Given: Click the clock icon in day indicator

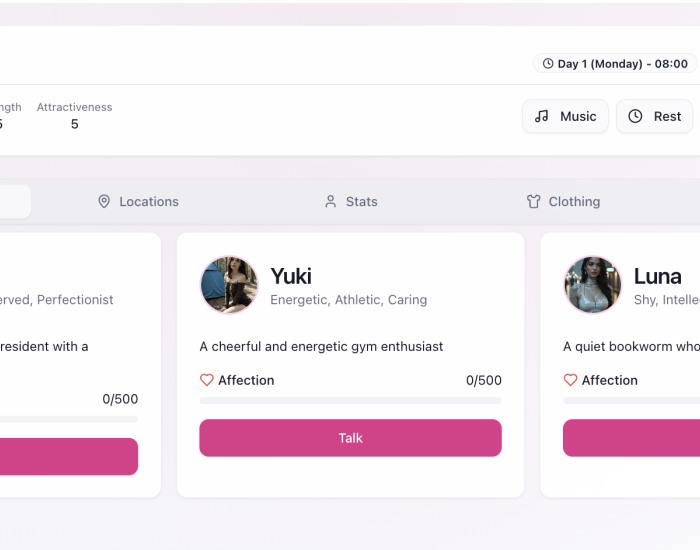Looking at the screenshot, I should pos(548,64).
